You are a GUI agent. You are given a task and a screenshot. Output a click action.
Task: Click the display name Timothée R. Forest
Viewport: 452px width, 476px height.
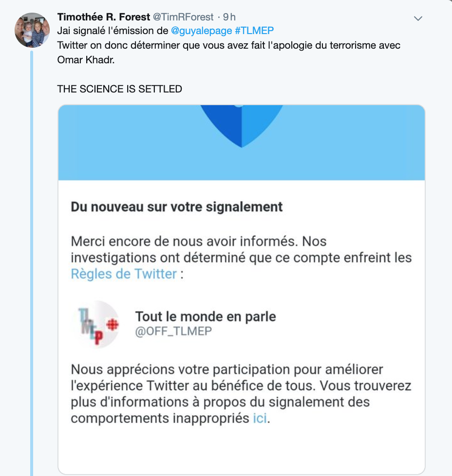point(104,17)
